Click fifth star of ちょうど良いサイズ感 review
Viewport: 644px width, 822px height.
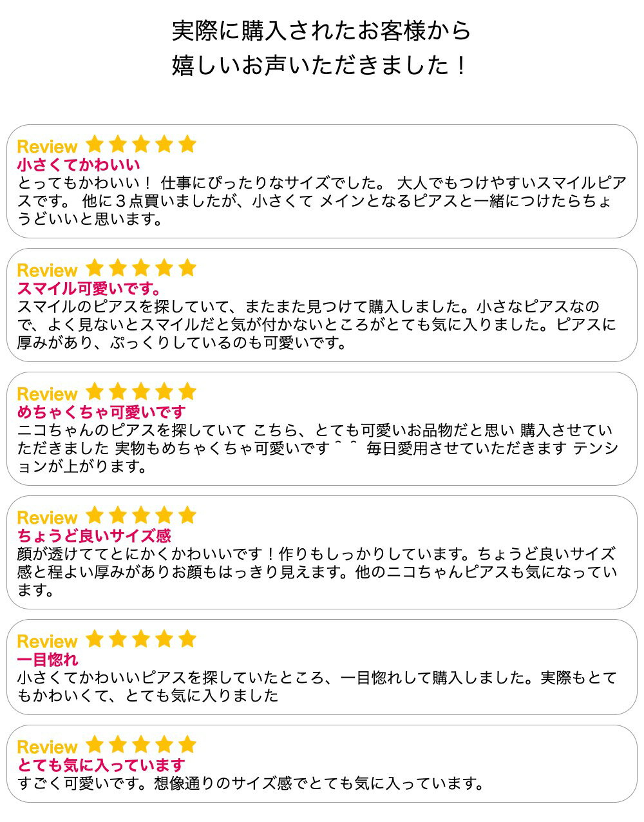click(x=187, y=515)
